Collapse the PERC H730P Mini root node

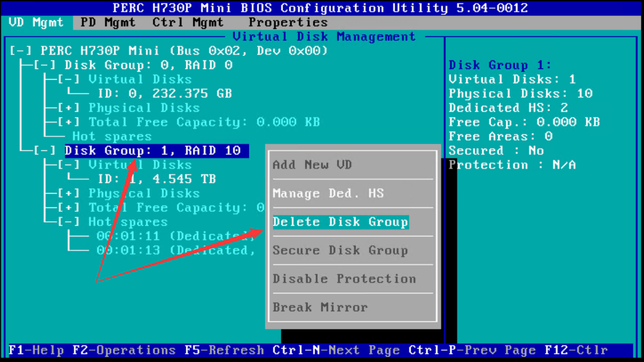pyautogui.click(x=21, y=51)
